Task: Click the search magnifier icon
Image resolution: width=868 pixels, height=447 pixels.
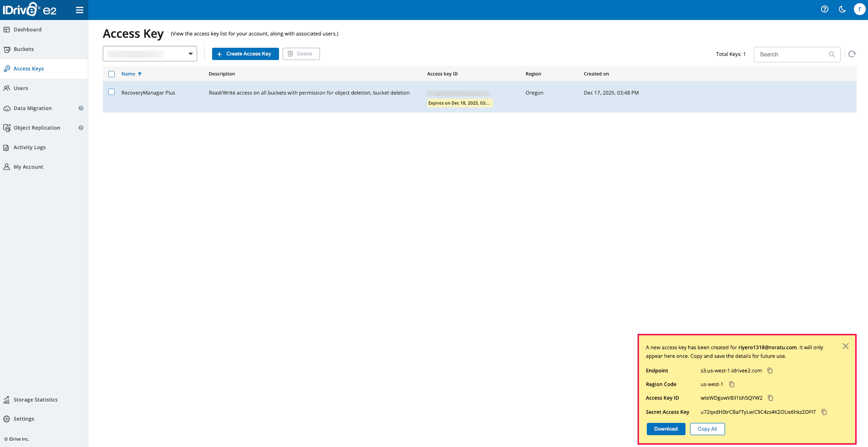Action: [832, 55]
